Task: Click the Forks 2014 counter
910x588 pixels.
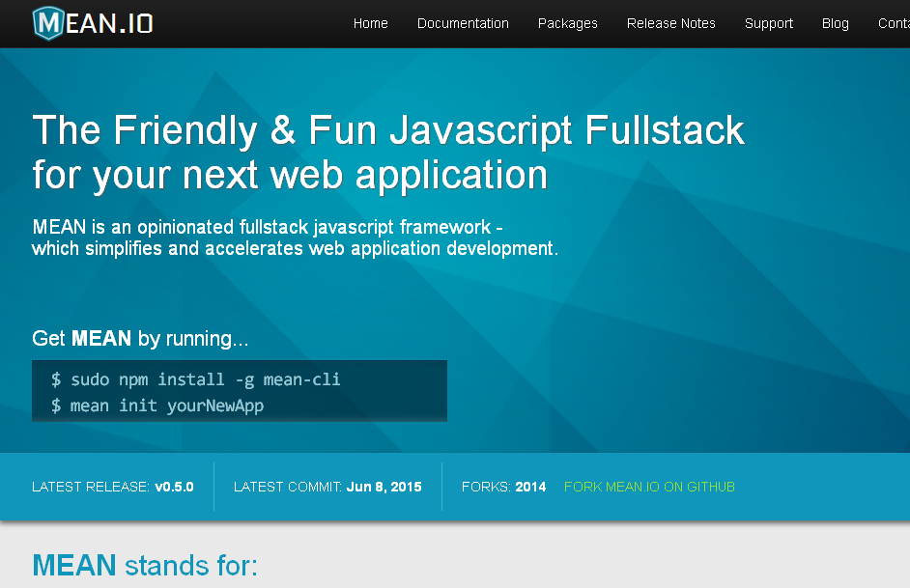Action: pyautogui.click(x=503, y=487)
